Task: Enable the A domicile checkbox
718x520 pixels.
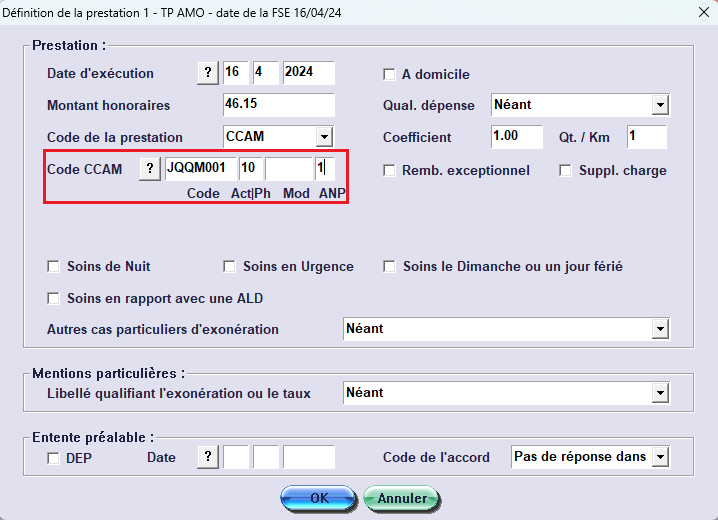Action: (390, 74)
